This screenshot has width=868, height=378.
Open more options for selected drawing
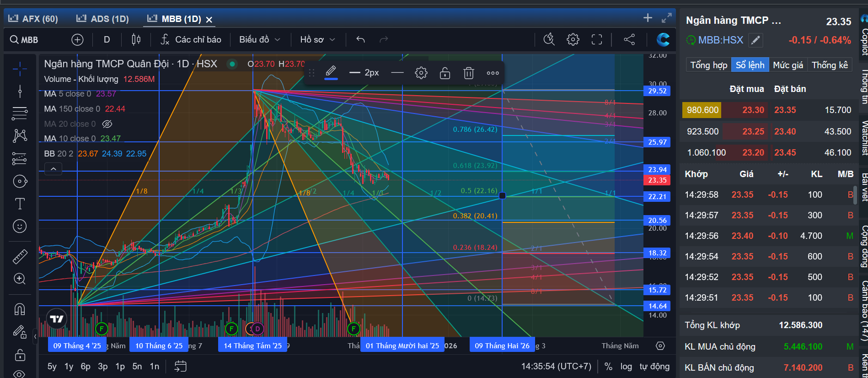pos(493,73)
